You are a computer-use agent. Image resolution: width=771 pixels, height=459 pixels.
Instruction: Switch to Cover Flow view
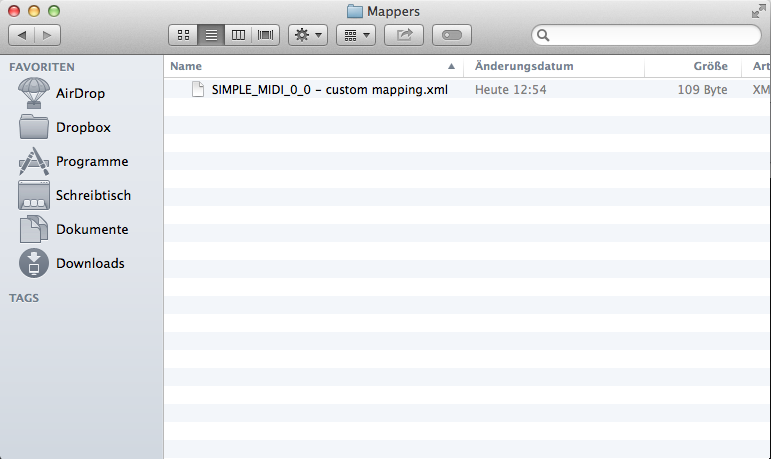click(x=266, y=35)
